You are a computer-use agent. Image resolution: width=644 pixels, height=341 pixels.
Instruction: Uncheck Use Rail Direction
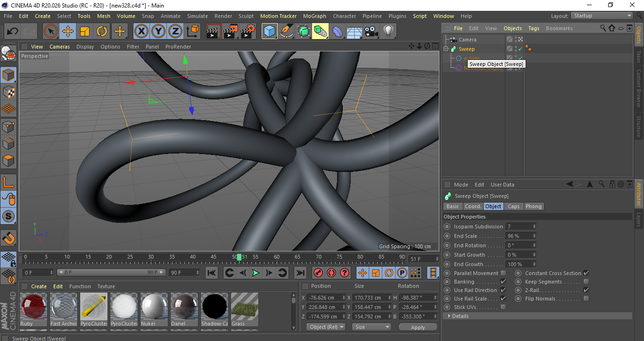pyautogui.click(x=503, y=290)
